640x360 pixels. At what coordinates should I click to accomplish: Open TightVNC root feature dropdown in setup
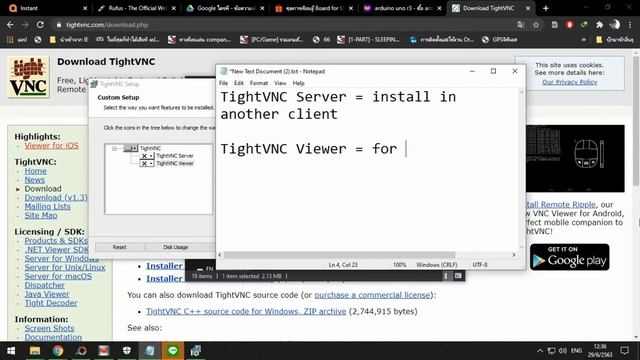point(131,148)
